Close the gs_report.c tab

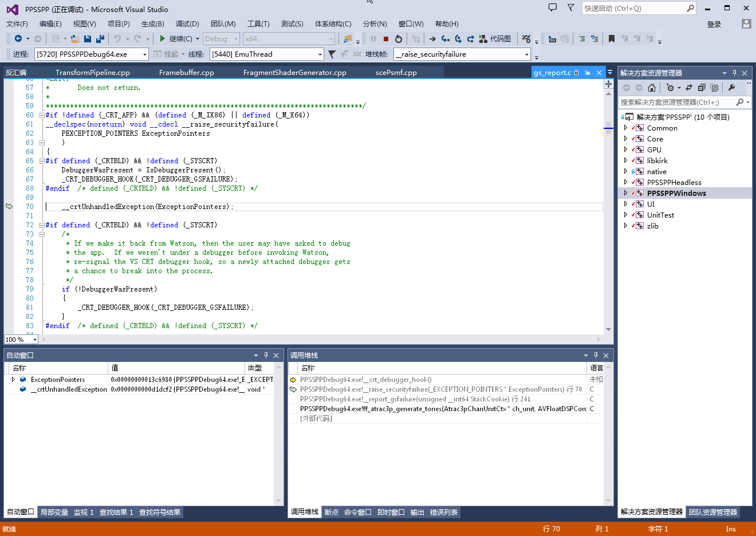pos(599,73)
